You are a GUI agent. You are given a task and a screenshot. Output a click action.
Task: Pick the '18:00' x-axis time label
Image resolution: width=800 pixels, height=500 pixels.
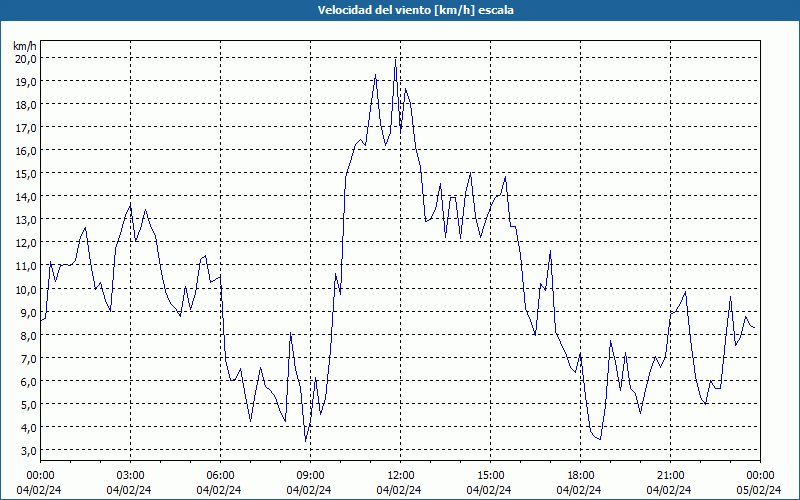(580, 476)
